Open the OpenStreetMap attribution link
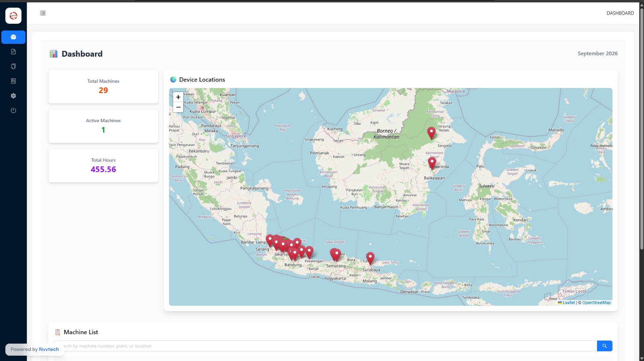 pyautogui.click(x=596, y=303)
